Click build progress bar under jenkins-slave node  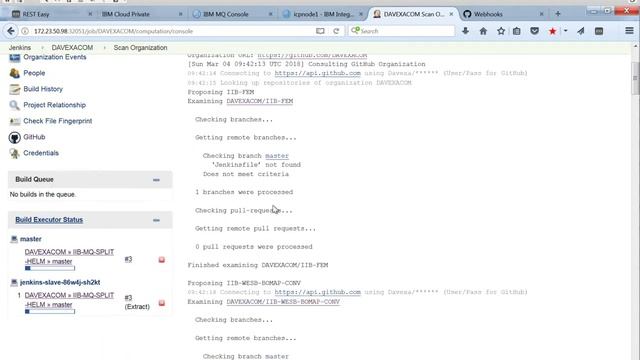[x=50, y=311]
